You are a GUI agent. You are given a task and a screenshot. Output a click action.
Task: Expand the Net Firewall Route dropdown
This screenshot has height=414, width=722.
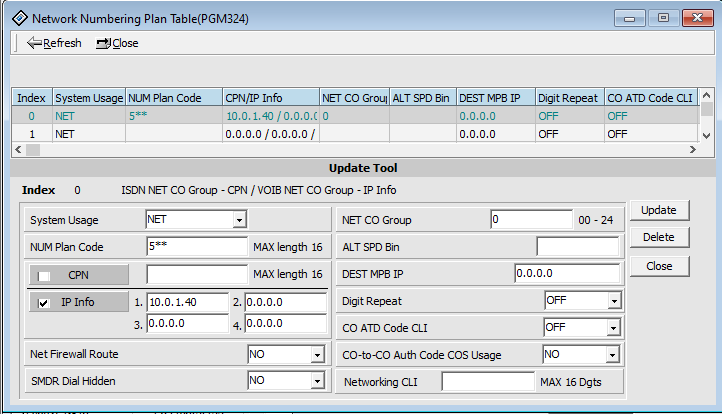[x=317, y=354]
